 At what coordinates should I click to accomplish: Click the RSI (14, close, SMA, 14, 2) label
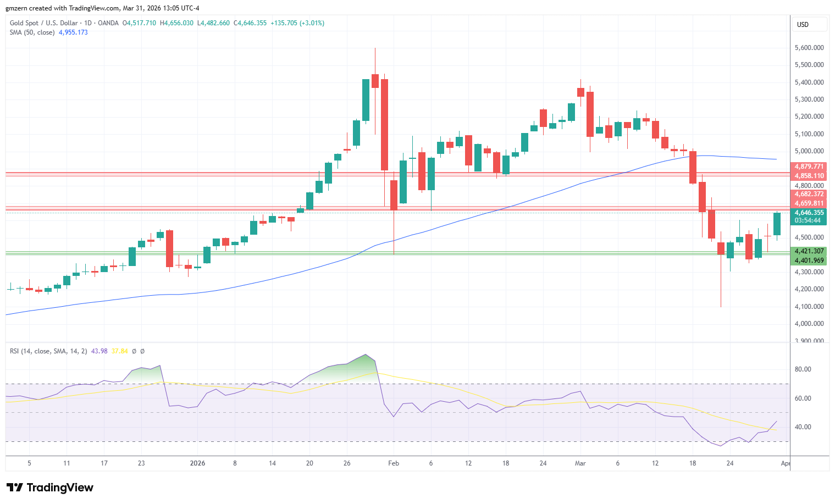48,351
